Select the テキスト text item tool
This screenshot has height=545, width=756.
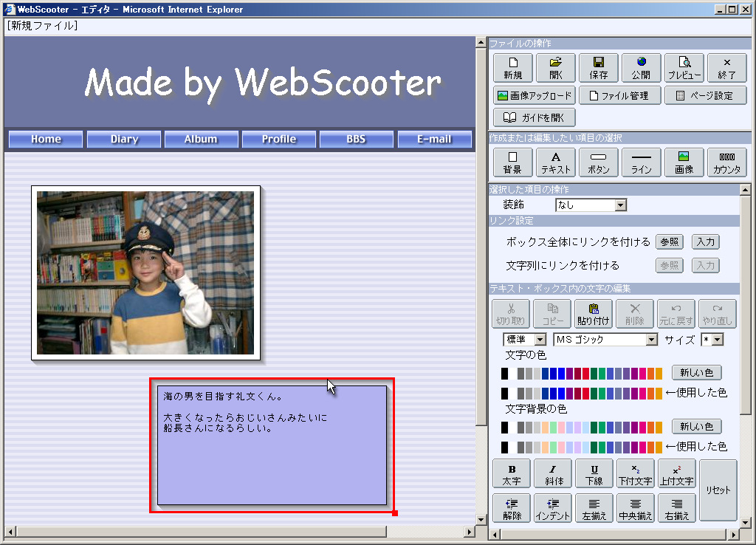556,162
